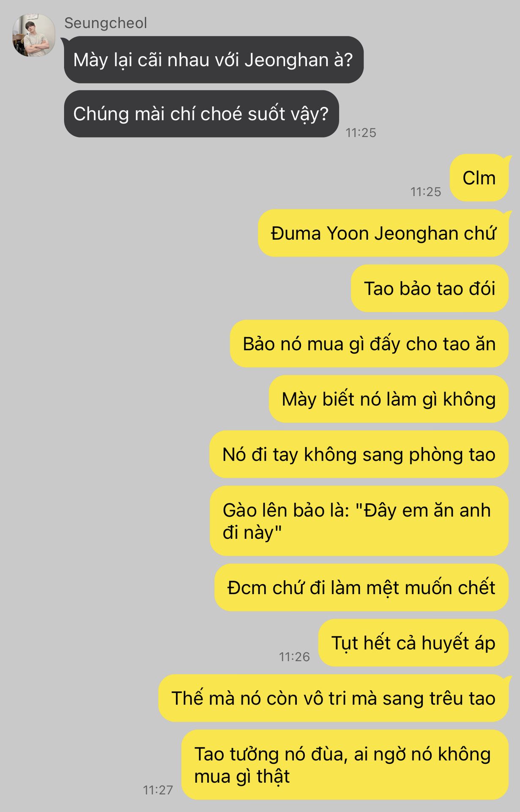The width and height of the screenshot is (520, 812).
Task: Select "Thế mà nó còn vô tri" bubble
Action: pyautogui.click(x=333, y=698)
